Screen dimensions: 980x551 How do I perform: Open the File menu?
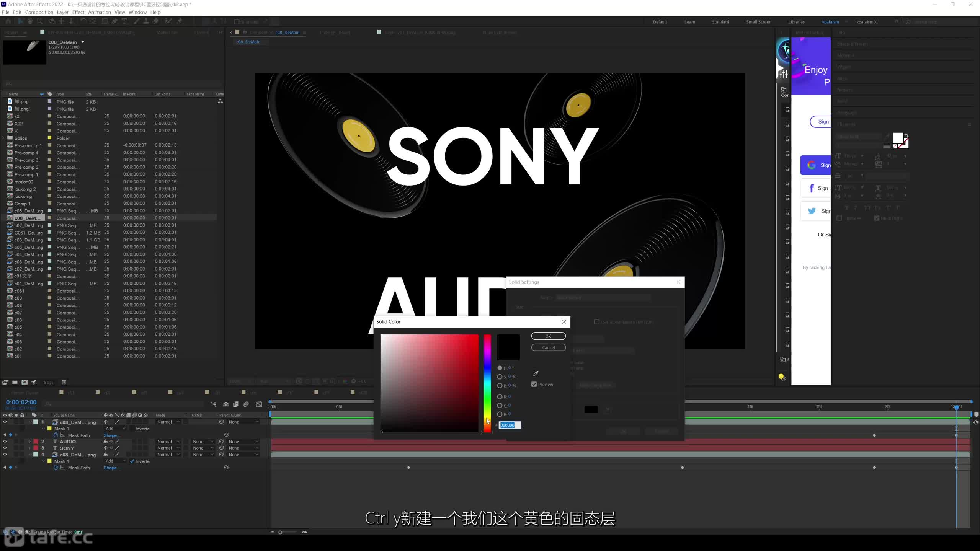[5, 12]
